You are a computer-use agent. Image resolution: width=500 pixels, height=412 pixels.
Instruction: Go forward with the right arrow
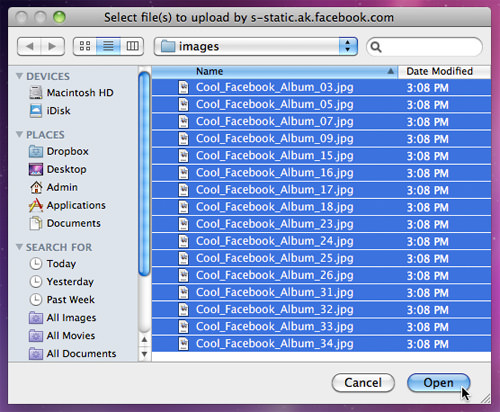tap(52, 46)
